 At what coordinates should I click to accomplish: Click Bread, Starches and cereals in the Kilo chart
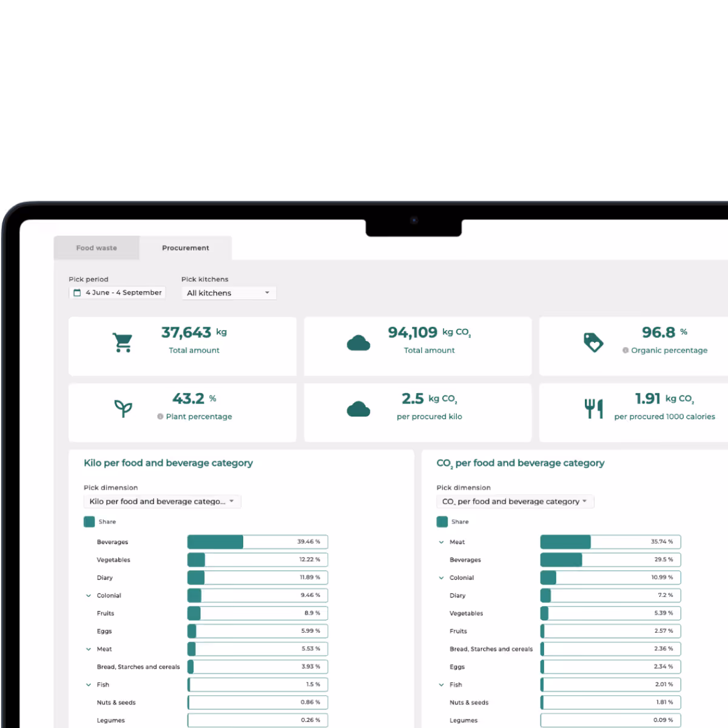(x=138, y=667)
